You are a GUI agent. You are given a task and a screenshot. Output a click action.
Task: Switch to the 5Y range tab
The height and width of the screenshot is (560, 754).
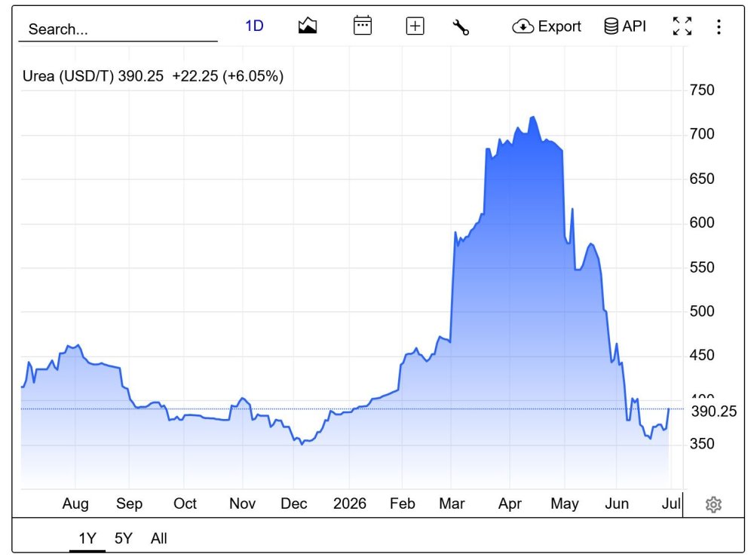click(x=123, y=538)
